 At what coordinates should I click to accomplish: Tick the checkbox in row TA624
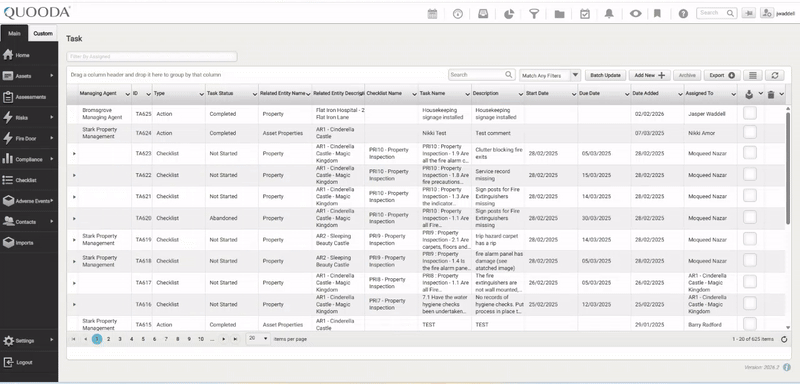click(x=749, y=133)
